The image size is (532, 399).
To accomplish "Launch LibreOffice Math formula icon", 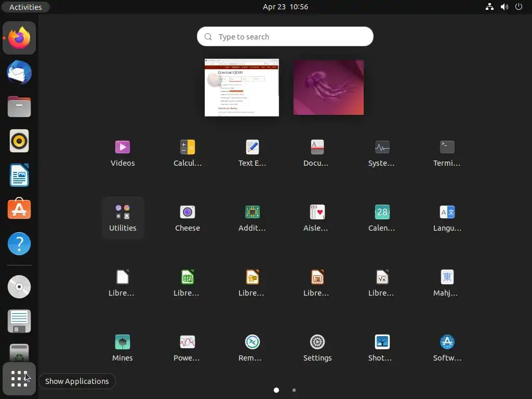I will coord(382,283).
